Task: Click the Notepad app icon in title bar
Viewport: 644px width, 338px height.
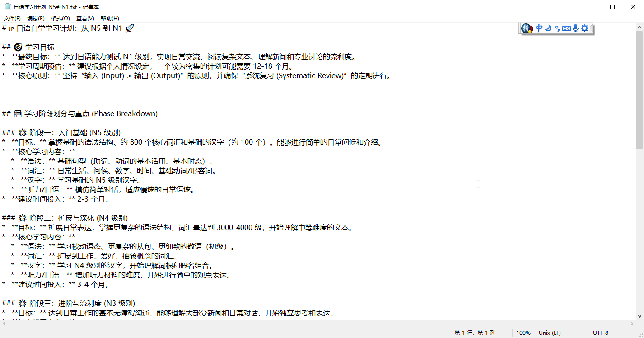Action: [8, 7]
